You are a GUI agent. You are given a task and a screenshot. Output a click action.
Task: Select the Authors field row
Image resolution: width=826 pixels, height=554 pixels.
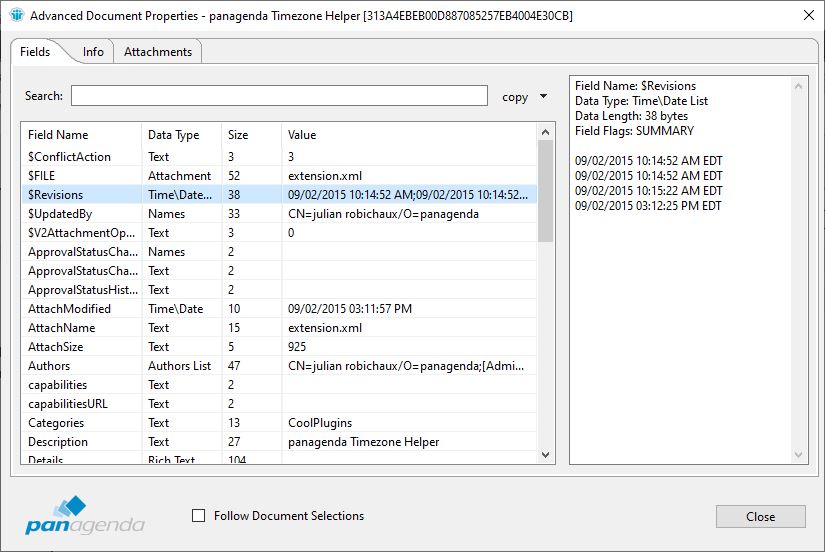point(279,365)
